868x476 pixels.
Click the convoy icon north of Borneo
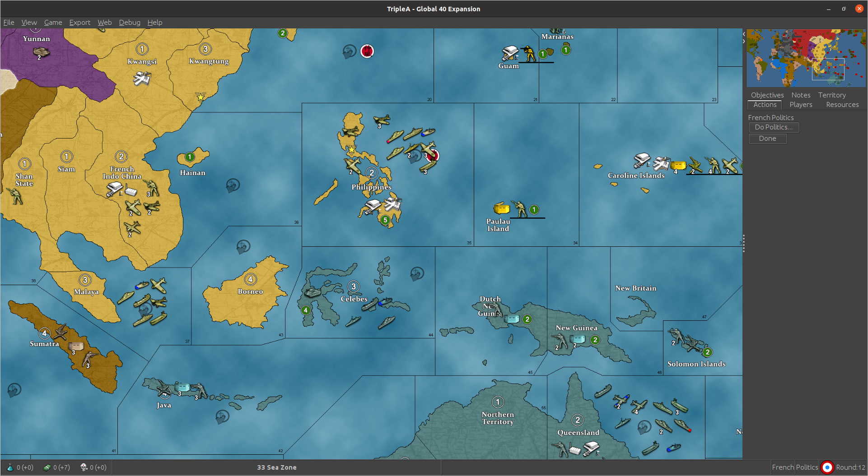(x=243, y=246)
